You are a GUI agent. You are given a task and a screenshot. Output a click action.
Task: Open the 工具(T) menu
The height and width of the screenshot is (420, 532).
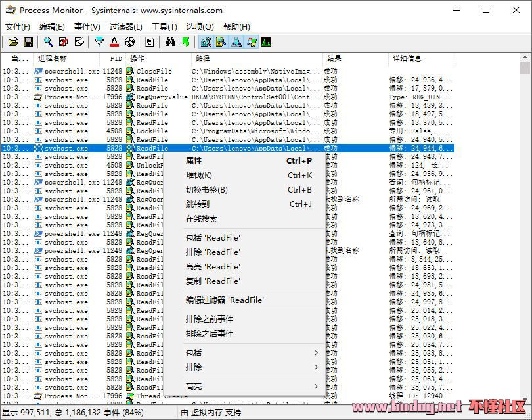click(x=165, y=26)
